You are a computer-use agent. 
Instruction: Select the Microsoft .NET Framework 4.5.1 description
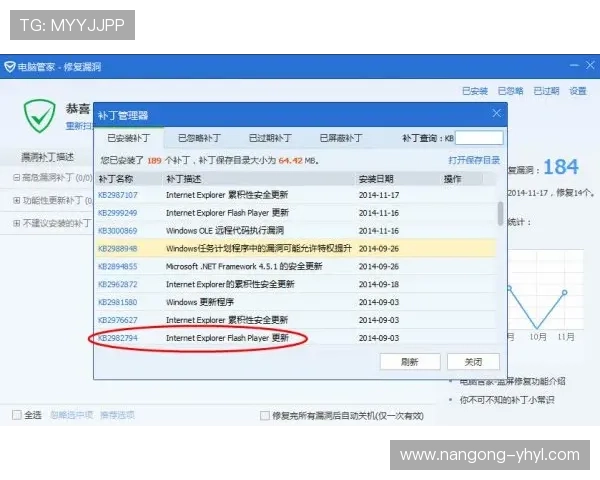(244, 266)
